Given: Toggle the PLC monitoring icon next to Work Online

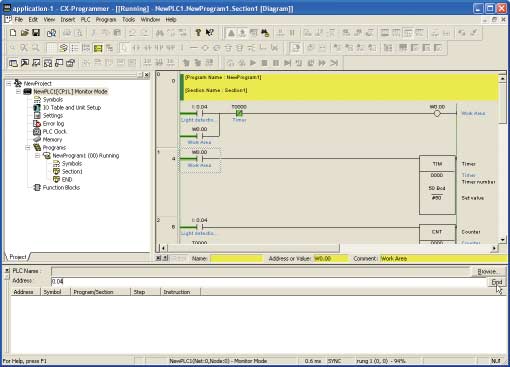Looking at the screenshot, I should tap(242, 33).
